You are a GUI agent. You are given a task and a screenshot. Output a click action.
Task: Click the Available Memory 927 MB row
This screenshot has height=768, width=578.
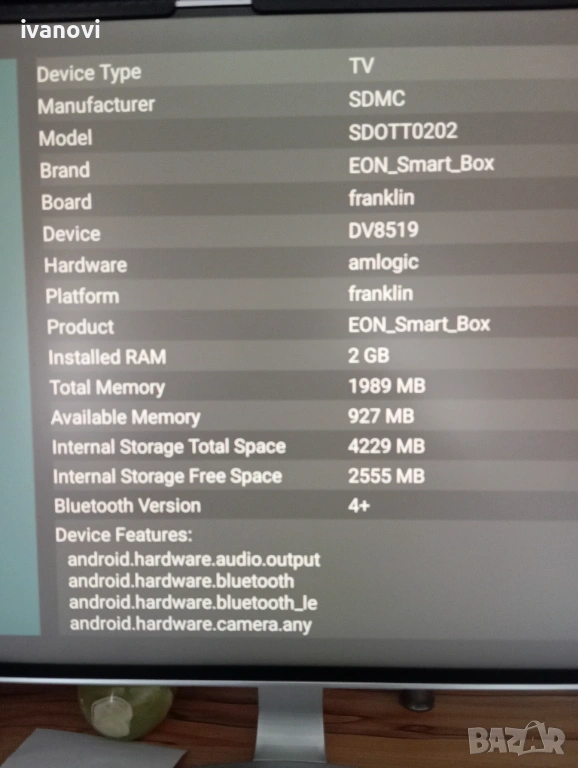click(314, 416)
